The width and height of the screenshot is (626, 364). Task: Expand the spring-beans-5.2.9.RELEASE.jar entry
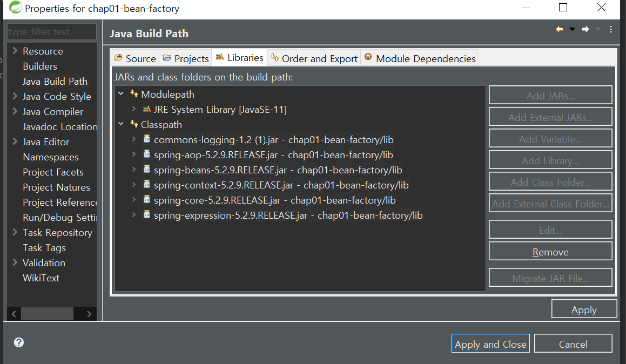134,170
